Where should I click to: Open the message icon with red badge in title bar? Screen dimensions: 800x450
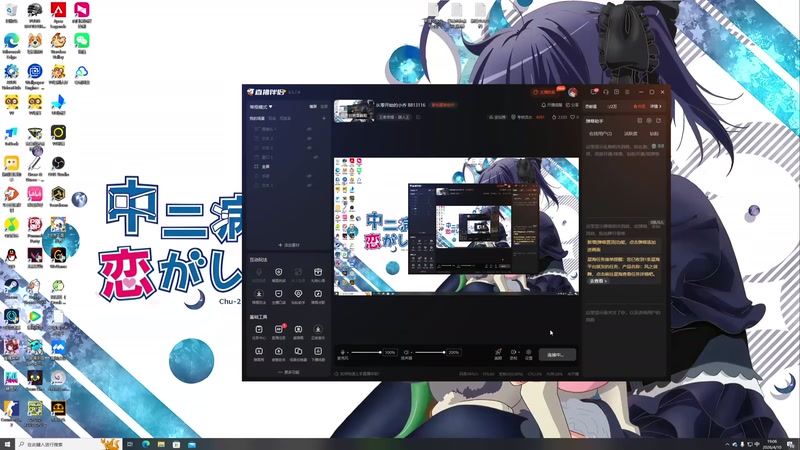pos(594,92)
